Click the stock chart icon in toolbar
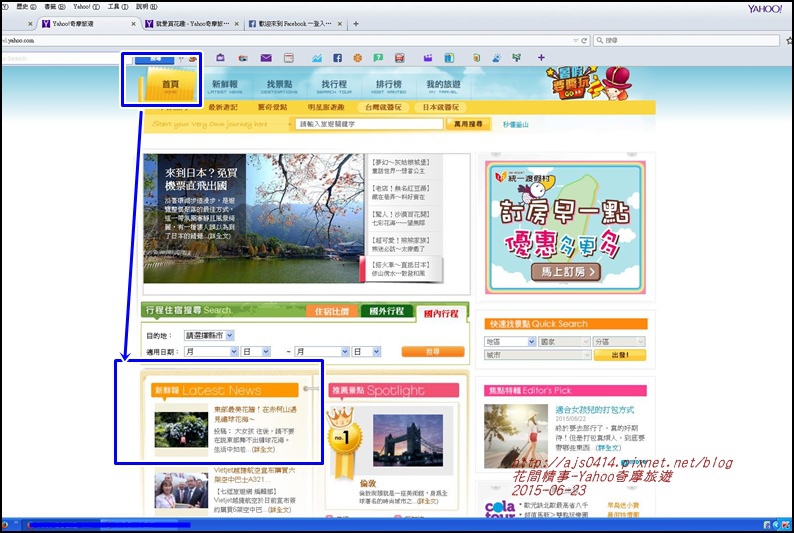794x533 pixels. (x=316, y=58)
